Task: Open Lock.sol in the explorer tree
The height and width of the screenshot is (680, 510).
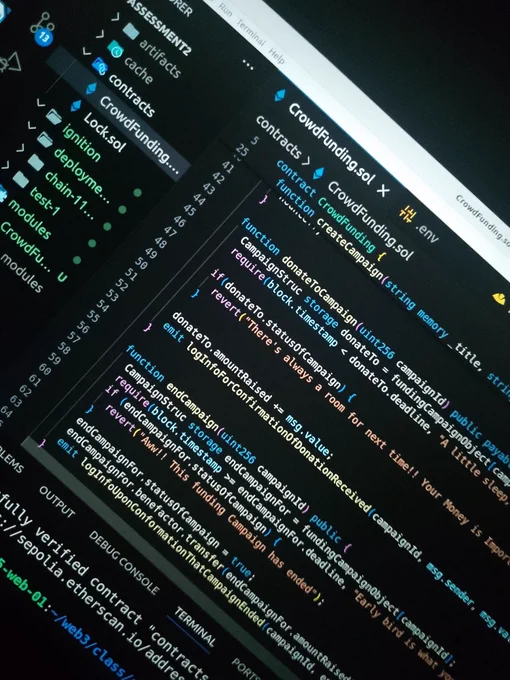Action: point(105,132)
